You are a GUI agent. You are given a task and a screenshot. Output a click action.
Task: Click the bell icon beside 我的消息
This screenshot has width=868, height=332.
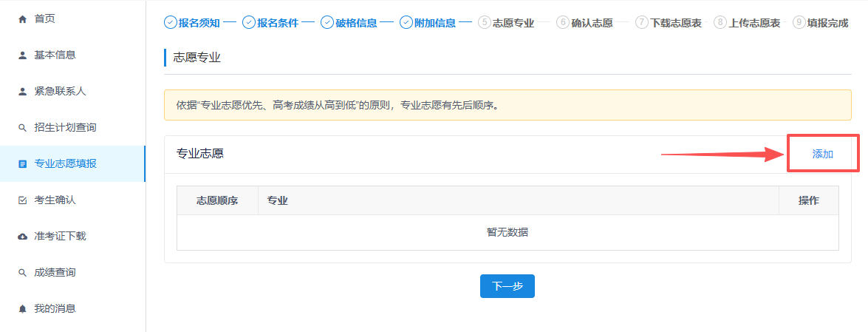22,308
